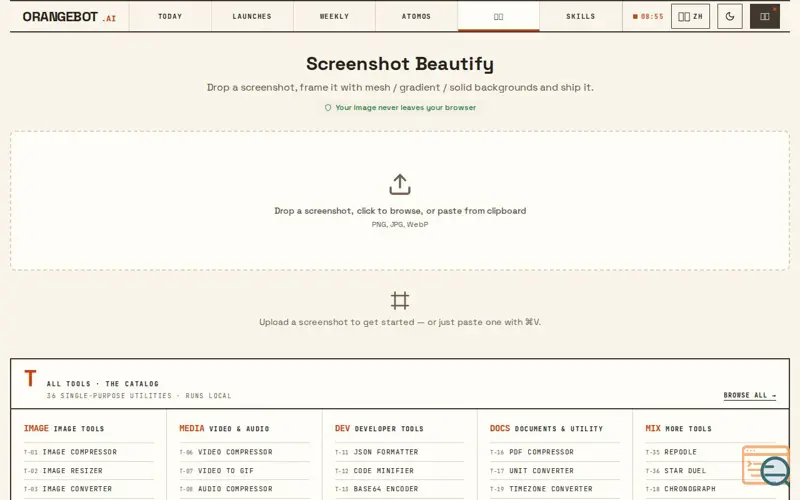
Task: Click the 'PNG, JPG, WebP' format text
Action: pos(399,224)
